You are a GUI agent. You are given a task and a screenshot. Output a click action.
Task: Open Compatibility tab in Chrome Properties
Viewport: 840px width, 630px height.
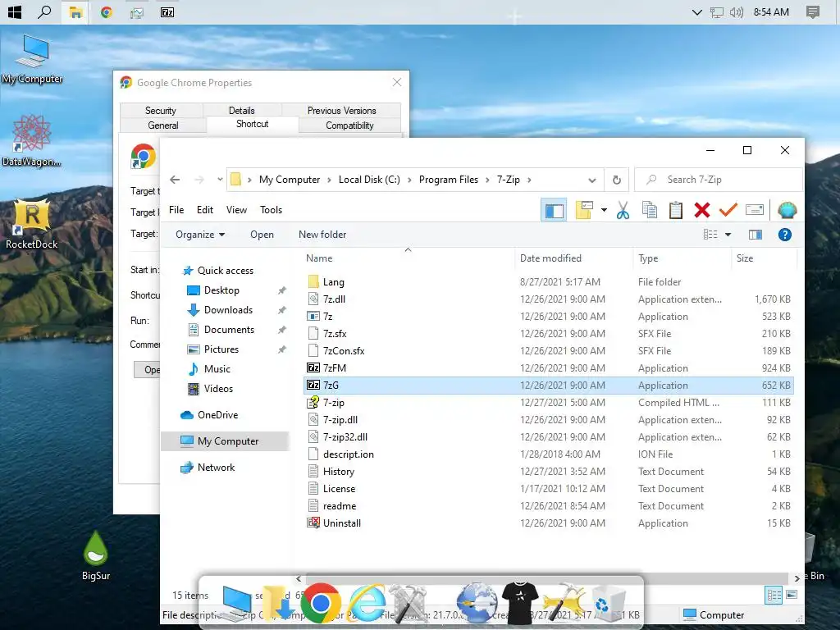[x=349, y=126]
